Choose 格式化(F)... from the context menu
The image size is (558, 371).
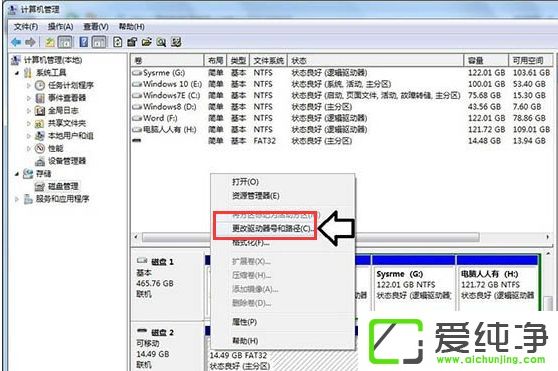coord(251,243)
